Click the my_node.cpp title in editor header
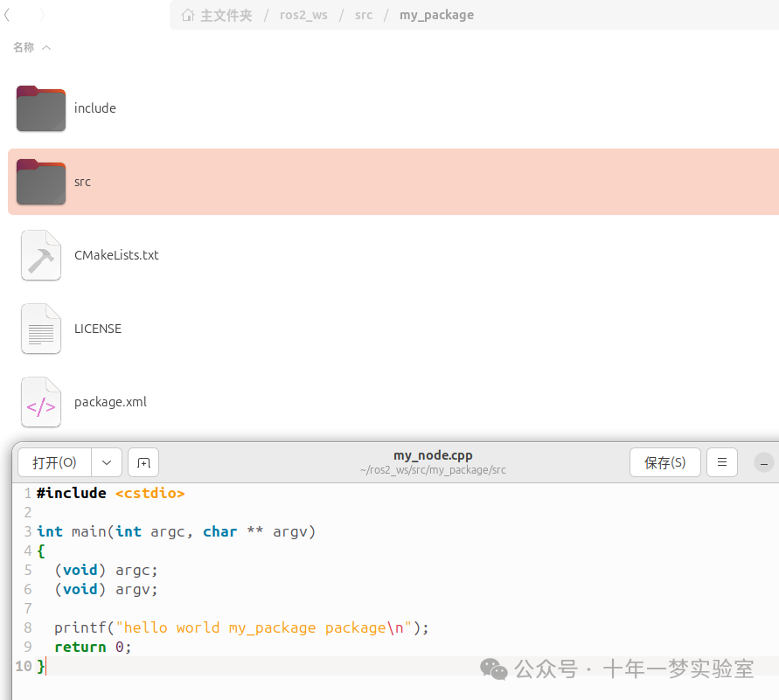 click(x=433, y=455)
